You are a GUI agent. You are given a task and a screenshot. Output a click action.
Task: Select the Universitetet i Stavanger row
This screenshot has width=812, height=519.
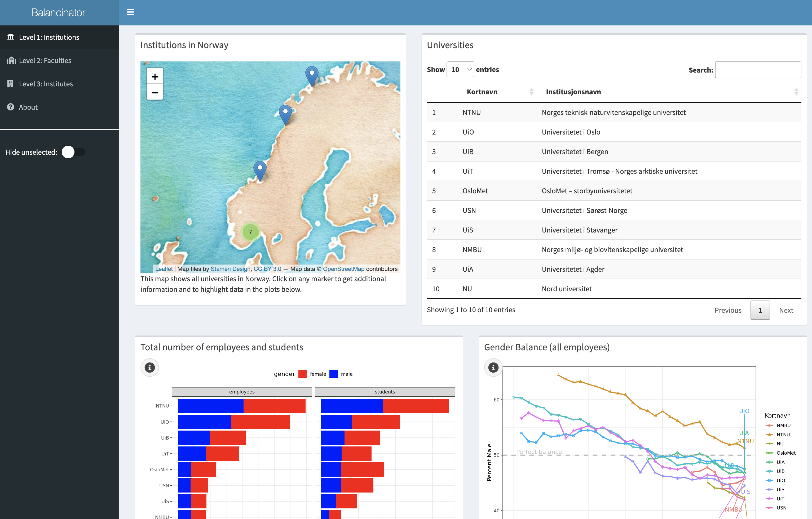[x=614, y=230]
